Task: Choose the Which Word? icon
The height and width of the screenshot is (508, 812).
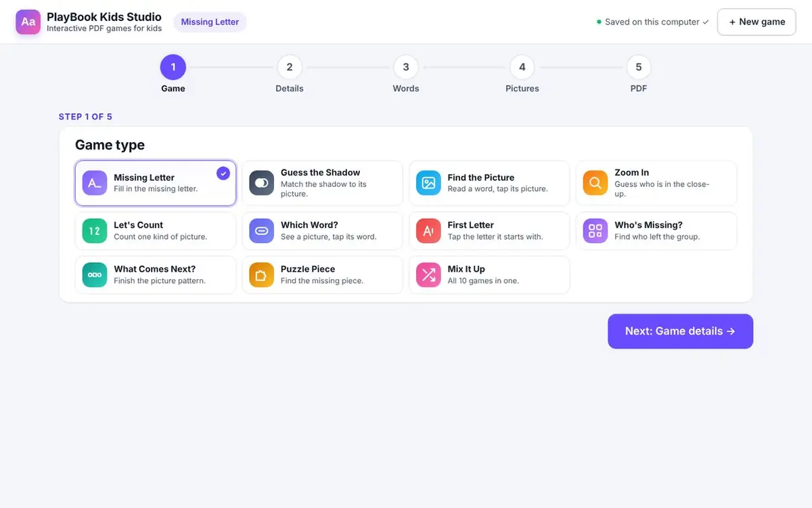Action: 261,231
